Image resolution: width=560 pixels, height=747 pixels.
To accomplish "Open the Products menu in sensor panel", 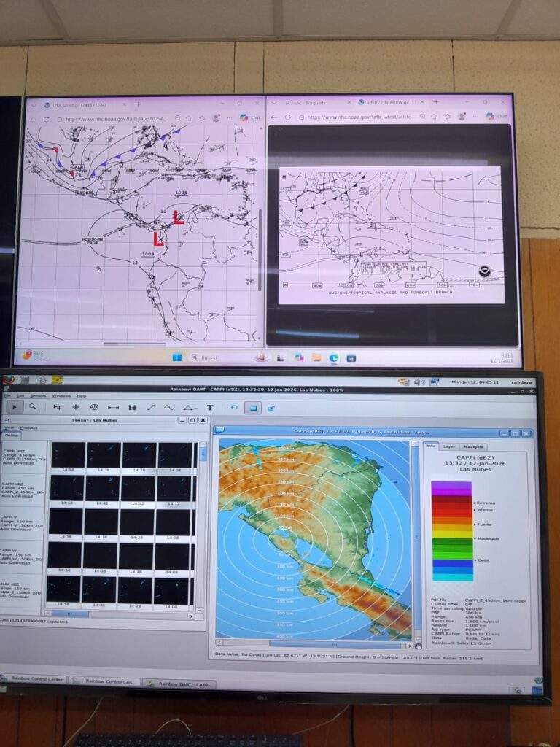I will pos(29,427).
